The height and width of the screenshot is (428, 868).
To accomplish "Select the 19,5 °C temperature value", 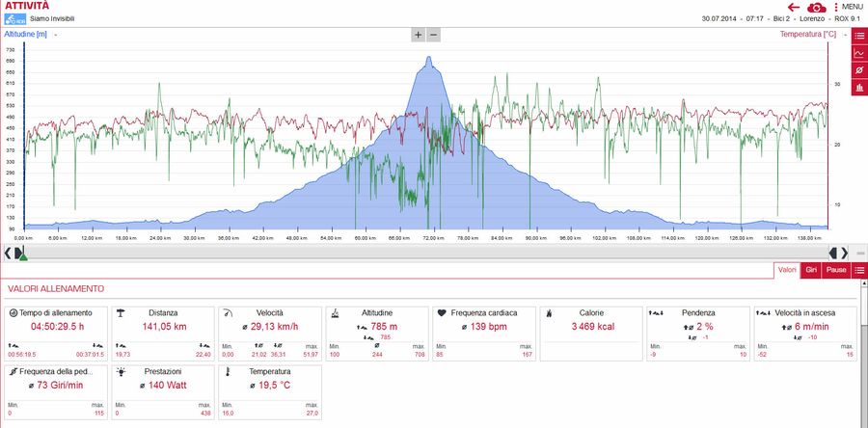I will (x=274, y=386).
